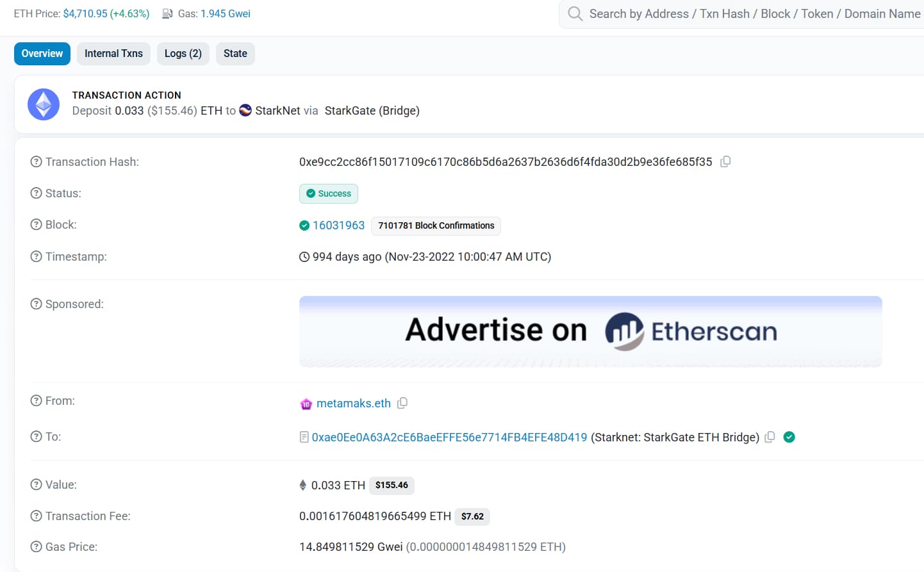Copy the StarkGate ETH Bridge address
This screenshot has height=572, width=924.
click(770, 436)
